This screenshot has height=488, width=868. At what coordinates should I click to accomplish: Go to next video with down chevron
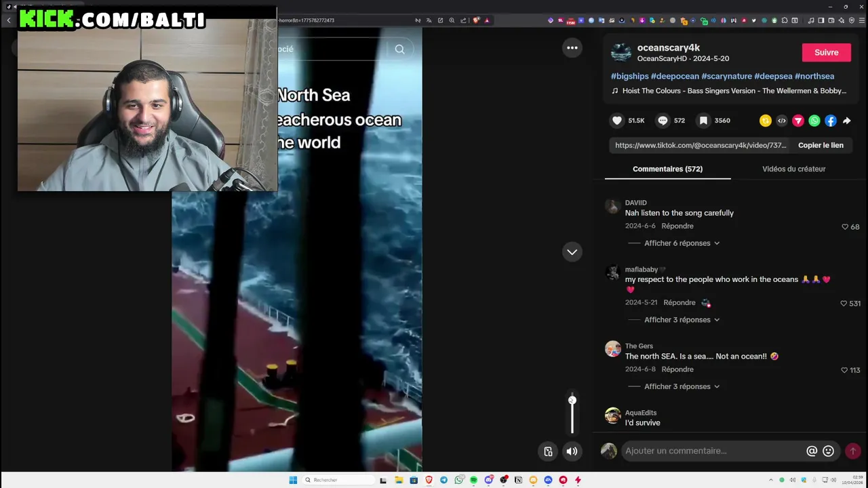click(572, 251)
